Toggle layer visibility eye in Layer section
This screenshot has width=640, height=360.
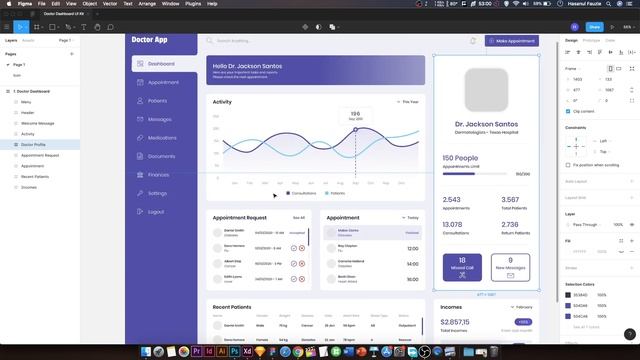[632, 224]
